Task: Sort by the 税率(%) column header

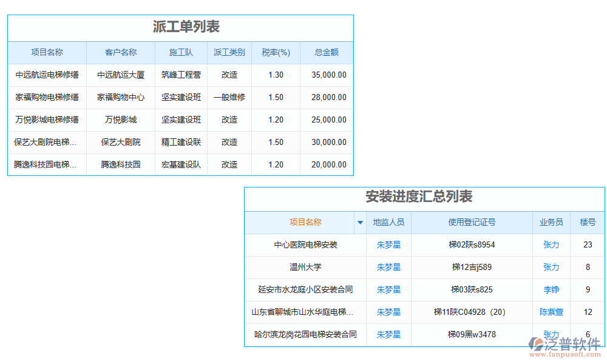Action: point(276,53)
